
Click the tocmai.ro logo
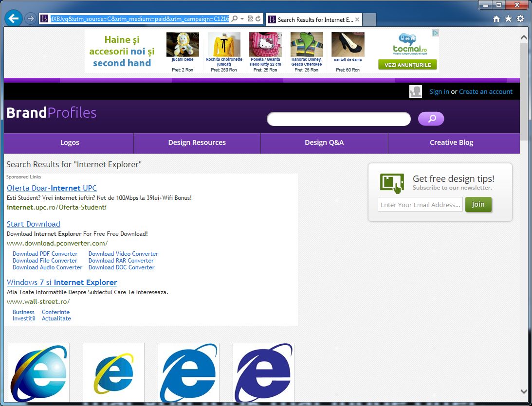point(409,44)
